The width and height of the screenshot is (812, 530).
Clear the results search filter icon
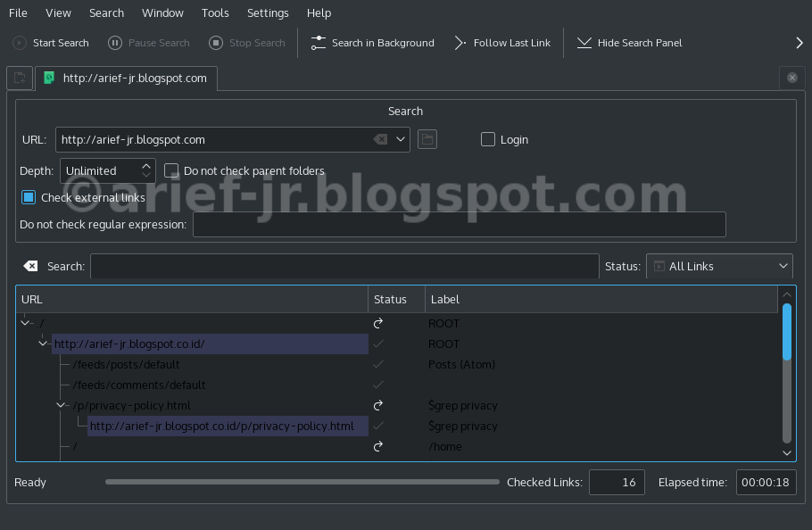tap(30, 266)
